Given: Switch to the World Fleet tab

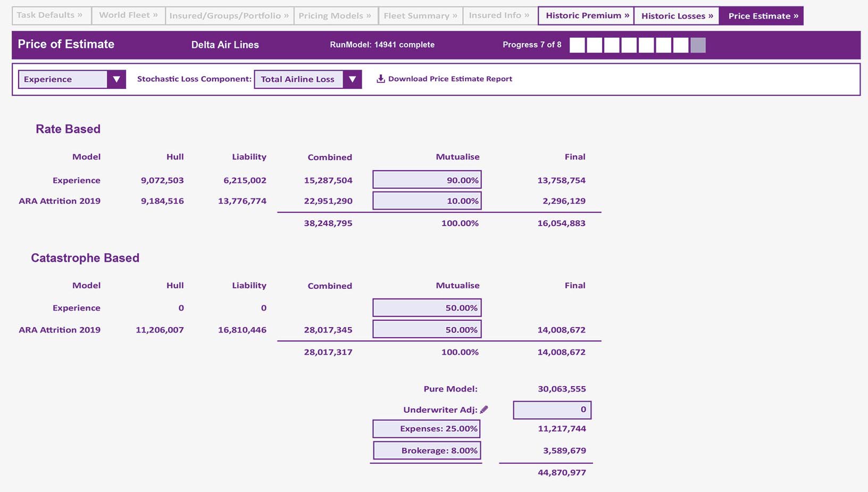Looking at the screenshot, I should pos(128,15).
